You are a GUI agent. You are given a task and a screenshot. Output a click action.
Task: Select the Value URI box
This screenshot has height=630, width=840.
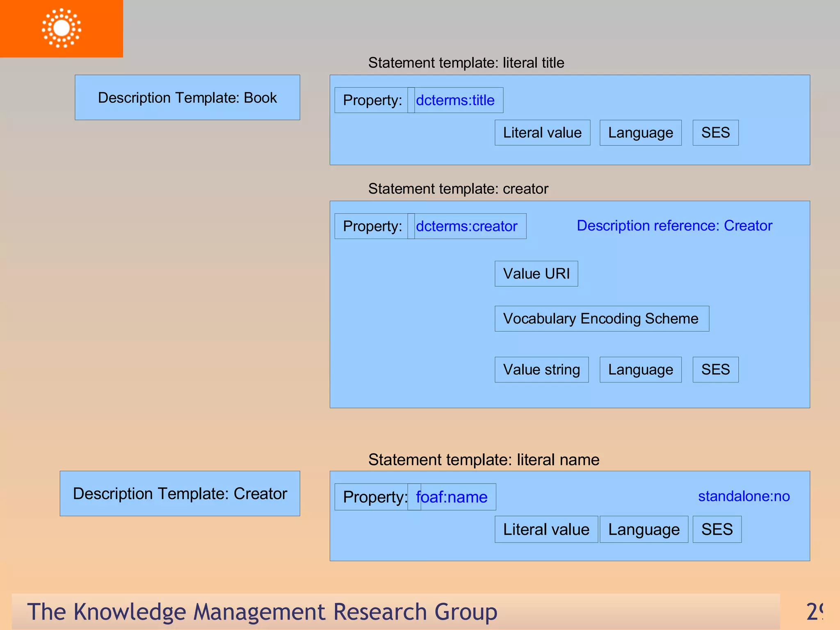pyautogui.click(x=536, y=274)
